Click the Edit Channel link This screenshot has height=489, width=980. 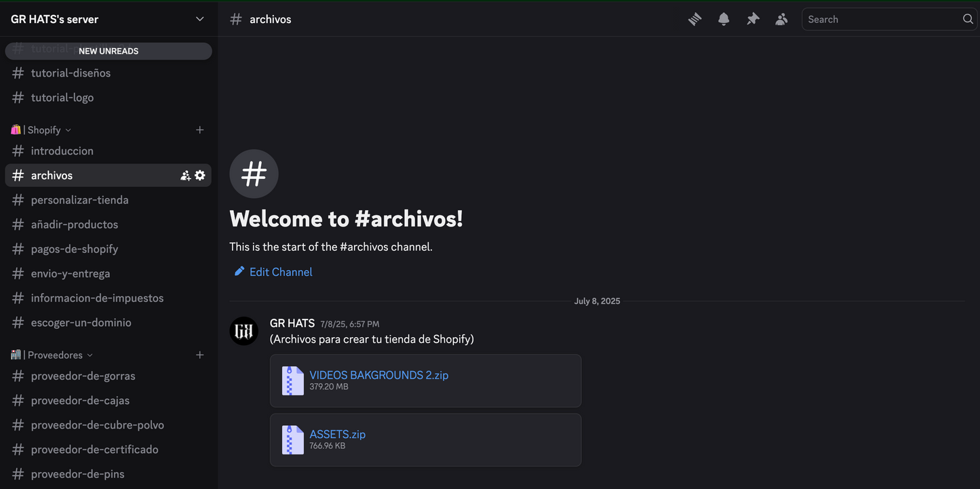pyautogui.click(x=280, y=272)
